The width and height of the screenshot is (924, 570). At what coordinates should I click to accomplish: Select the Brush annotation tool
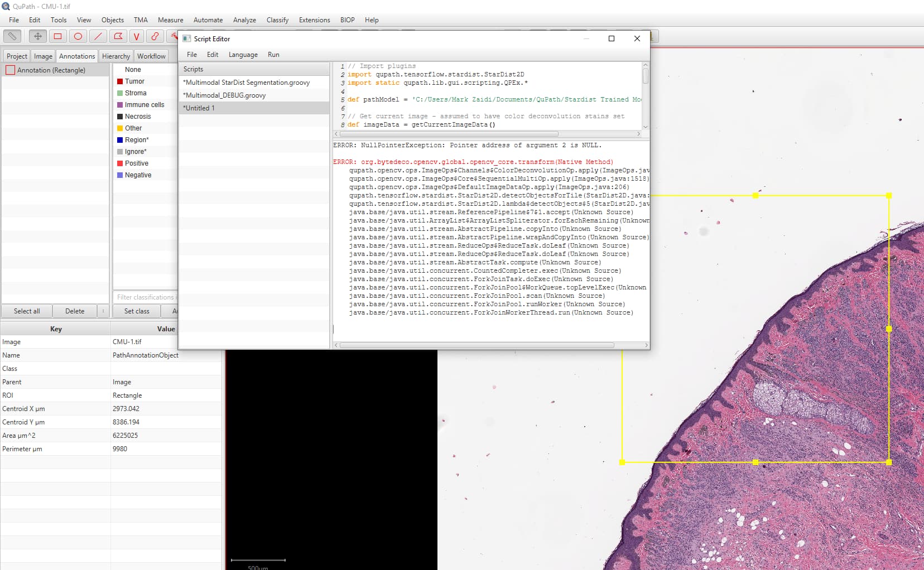155,36
